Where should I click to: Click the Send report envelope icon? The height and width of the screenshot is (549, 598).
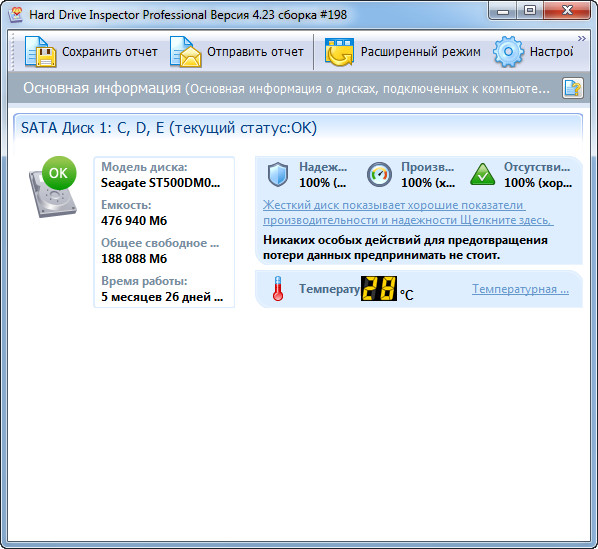click(186, 52)
